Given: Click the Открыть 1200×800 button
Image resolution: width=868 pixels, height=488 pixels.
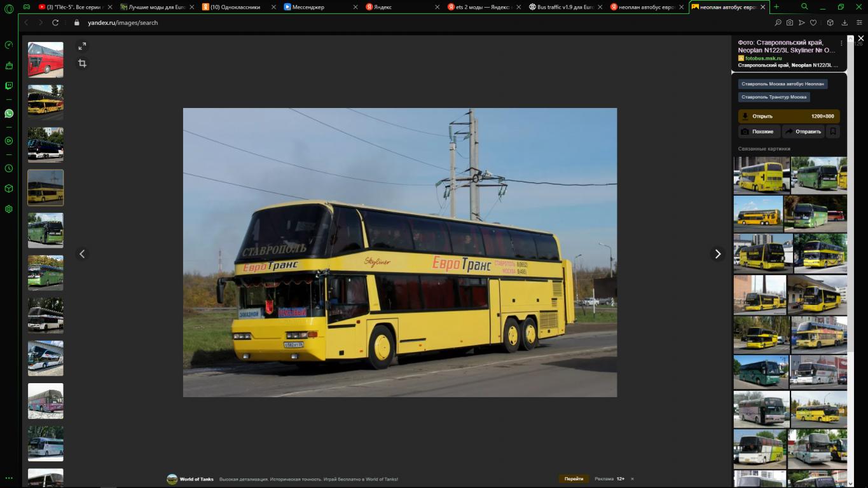Looking at the screenshot, I should point(789,116).
